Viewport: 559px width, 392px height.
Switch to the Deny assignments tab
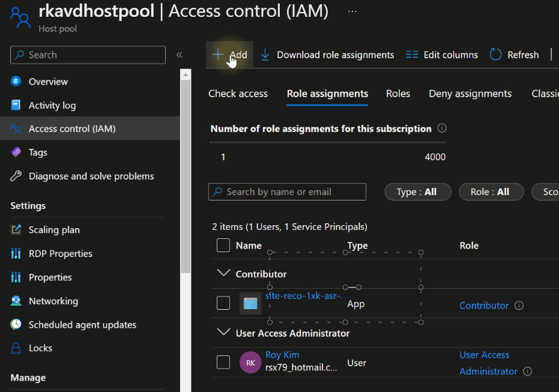pos(470,94)
